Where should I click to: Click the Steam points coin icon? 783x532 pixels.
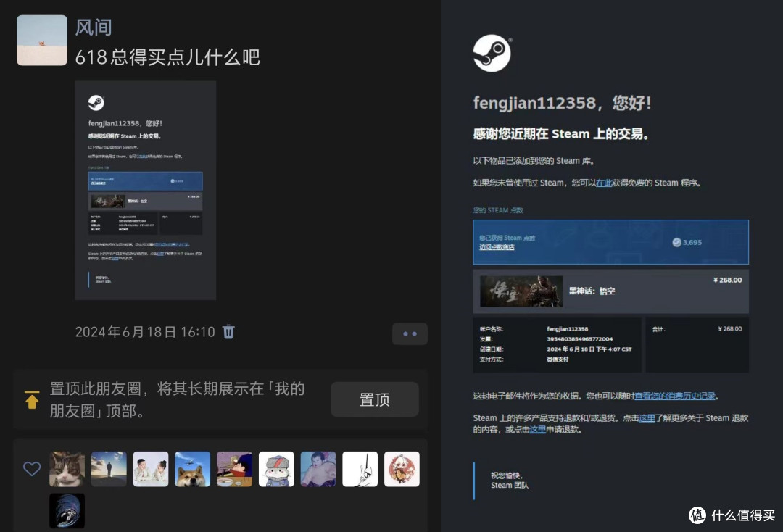click(676, 242)
